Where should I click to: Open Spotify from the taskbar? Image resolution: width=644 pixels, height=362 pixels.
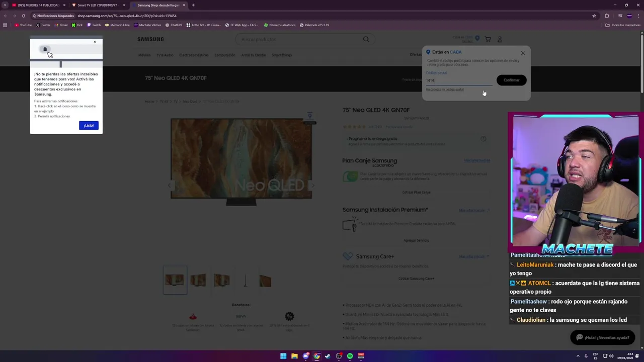point(350,356)
